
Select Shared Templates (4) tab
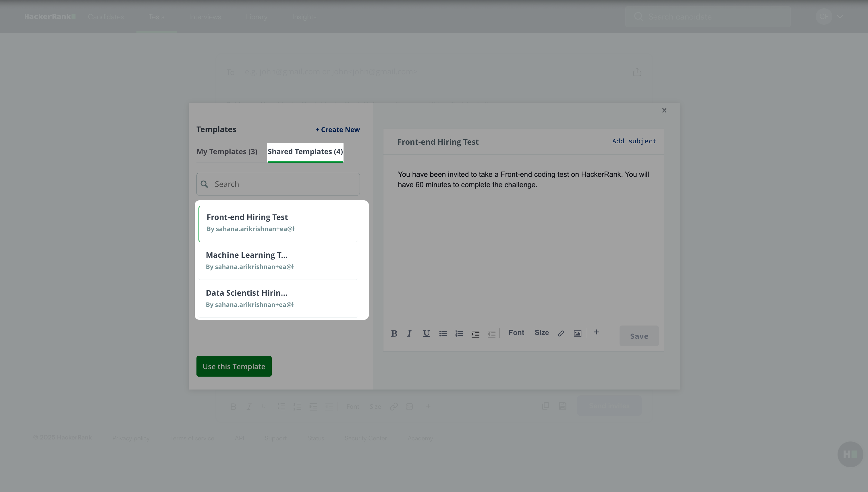pyautogui.click(x=305, y=152)
